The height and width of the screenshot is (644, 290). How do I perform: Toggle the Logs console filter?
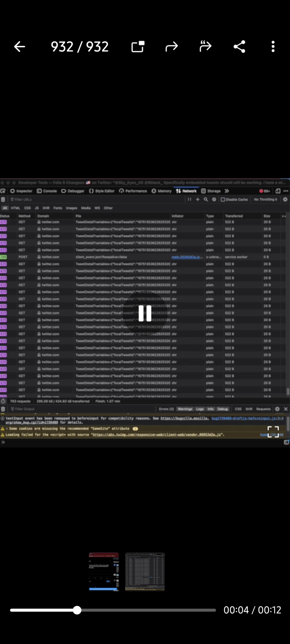point(200,409)
